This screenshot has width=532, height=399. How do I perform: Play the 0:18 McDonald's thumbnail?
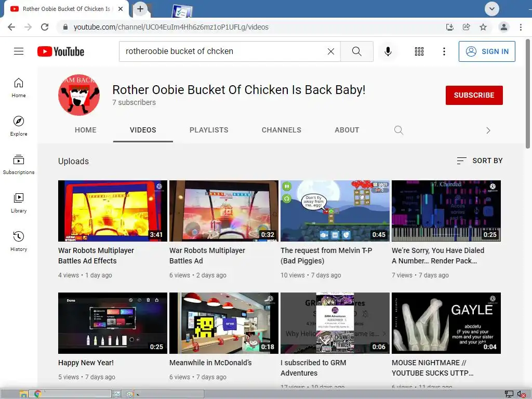(x=224, y=323)
